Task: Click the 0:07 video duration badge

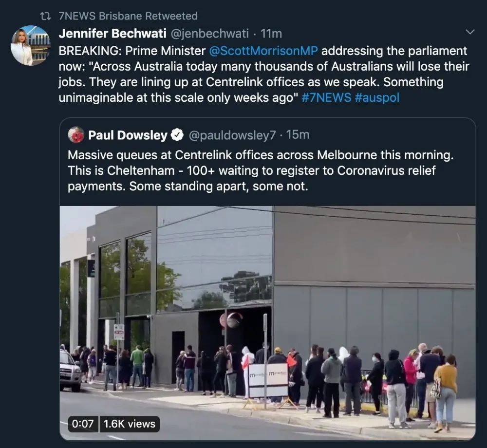Action: tap(83, 424)
